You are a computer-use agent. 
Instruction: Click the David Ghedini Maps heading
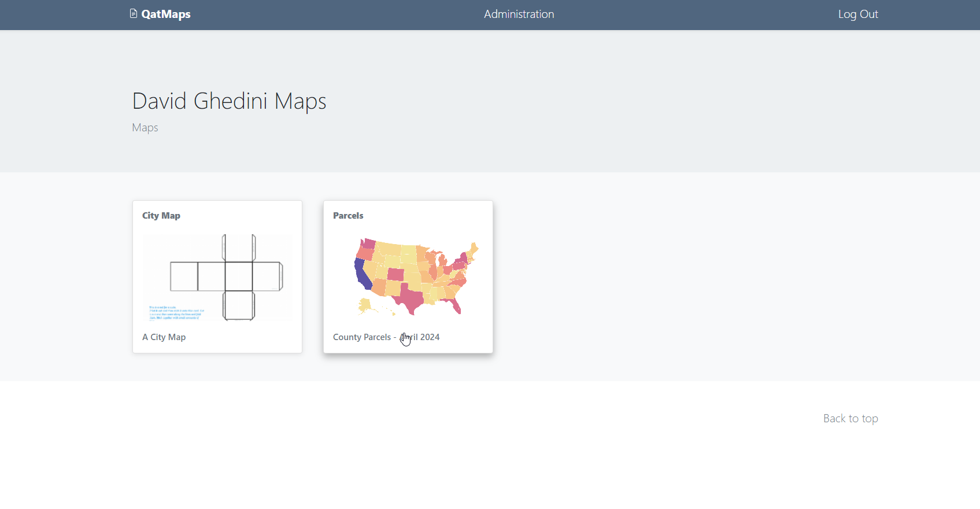pos(229,101)
